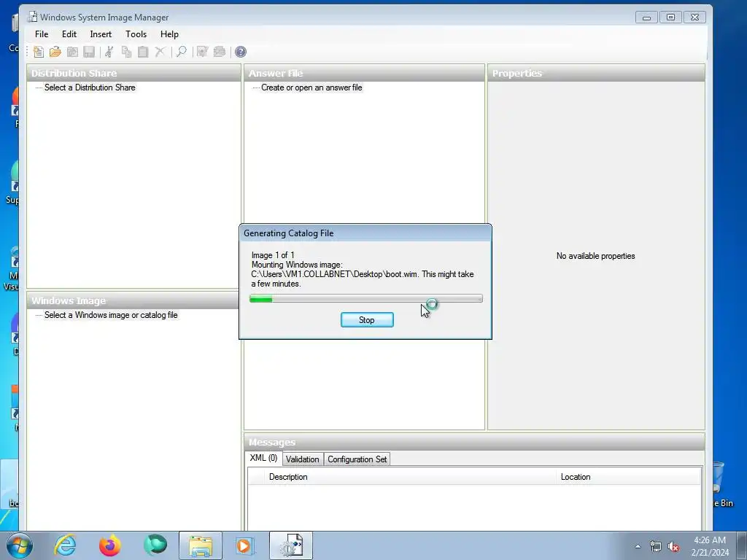Click the network tray icon
This screenshot has width=747, height=560.
656,547
